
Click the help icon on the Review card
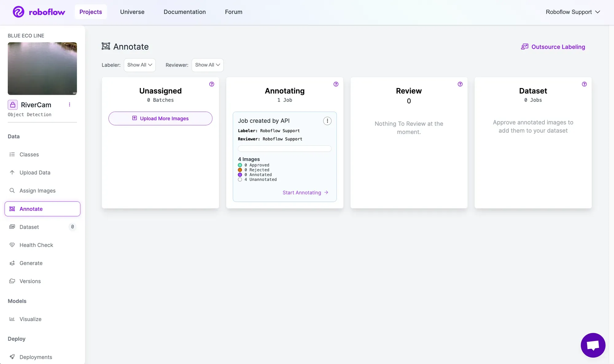(x=460, y=84)
